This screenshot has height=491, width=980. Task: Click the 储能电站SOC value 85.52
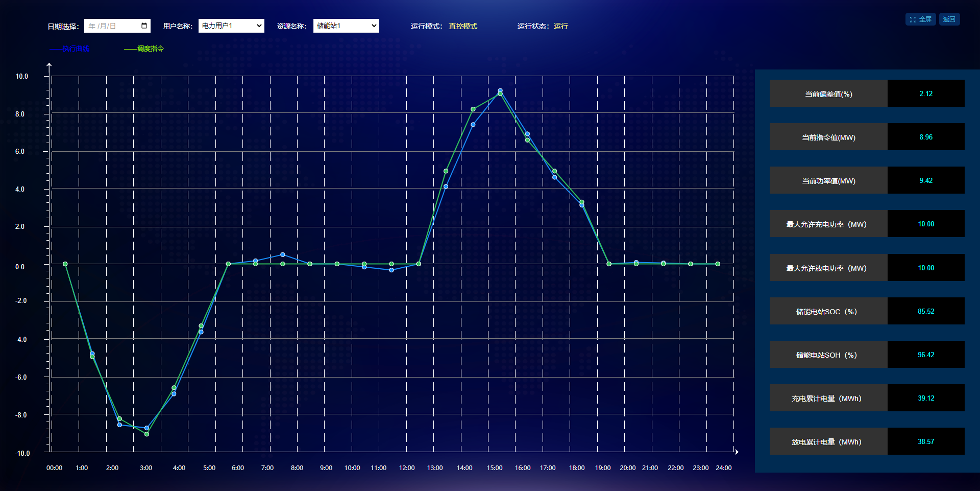pos(925,311)
